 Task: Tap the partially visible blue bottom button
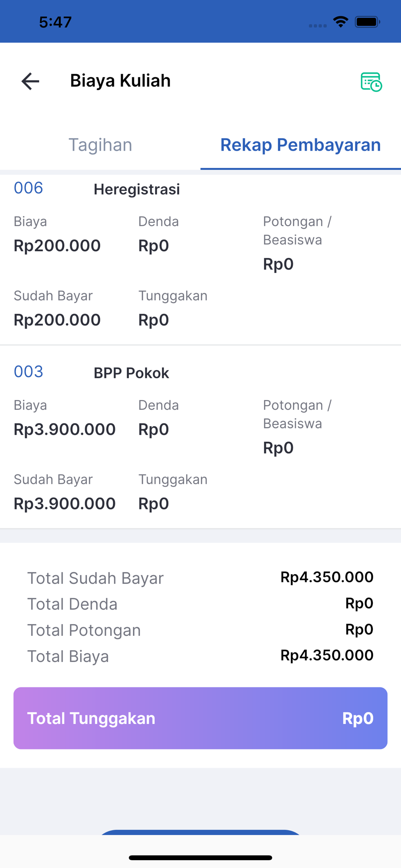200,832
